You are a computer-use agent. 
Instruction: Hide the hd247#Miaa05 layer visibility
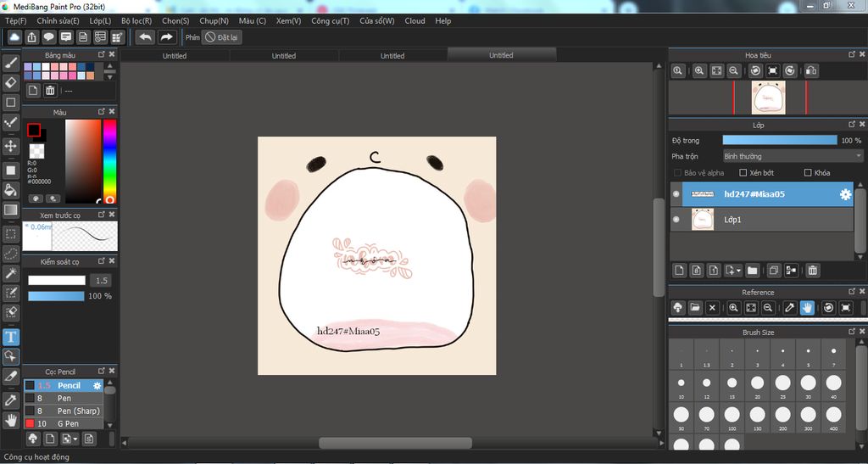676,194
